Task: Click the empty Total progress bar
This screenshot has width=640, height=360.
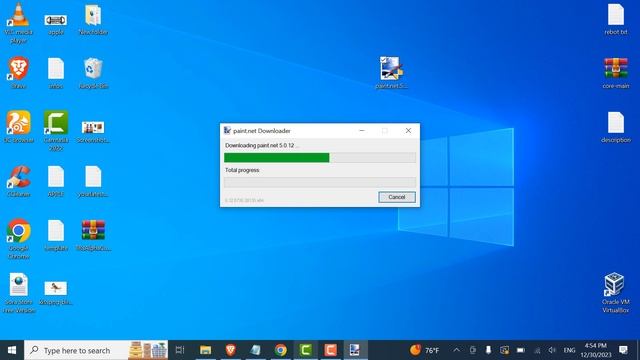Action: pyautogui.click(x=320, y=182)
